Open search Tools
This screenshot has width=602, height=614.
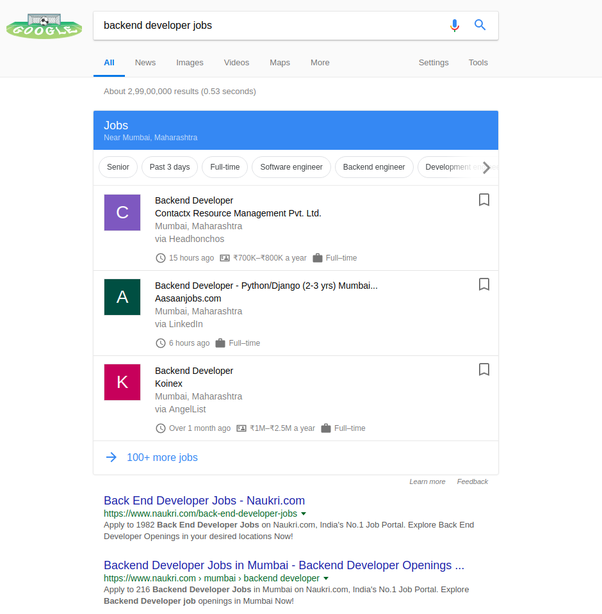pyautogui.click(x=478, y=63)
